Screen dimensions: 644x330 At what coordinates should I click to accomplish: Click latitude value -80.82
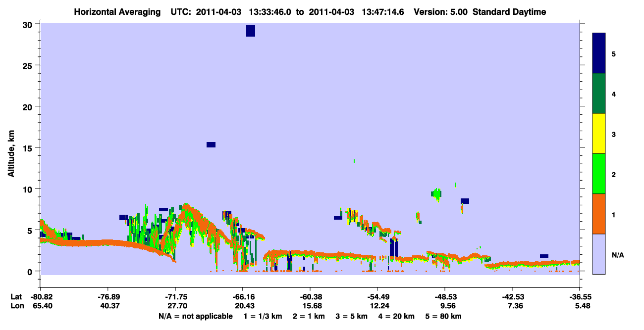coord(41,297)
